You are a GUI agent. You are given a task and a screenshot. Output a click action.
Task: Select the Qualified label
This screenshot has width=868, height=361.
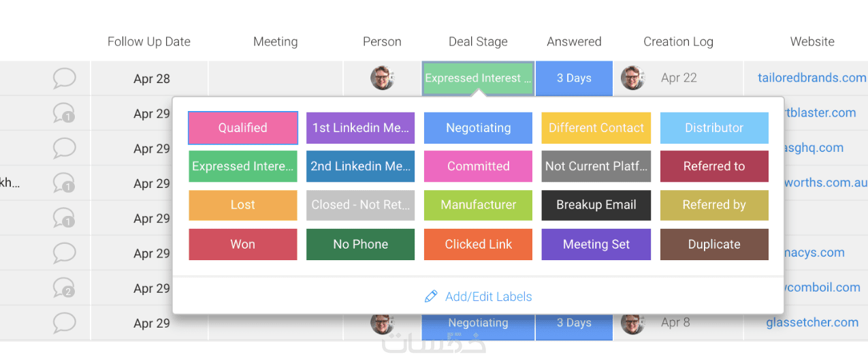click(x=243, y=128)
